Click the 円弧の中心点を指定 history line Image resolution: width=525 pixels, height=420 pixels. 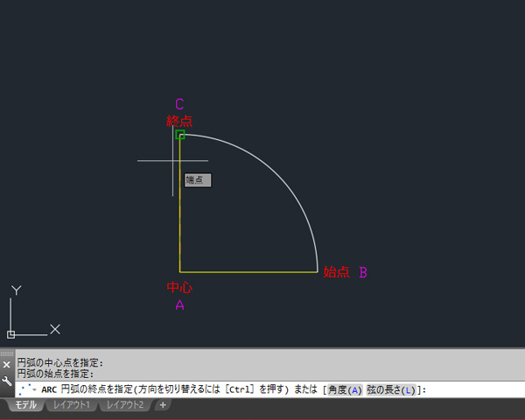[60, 363]
